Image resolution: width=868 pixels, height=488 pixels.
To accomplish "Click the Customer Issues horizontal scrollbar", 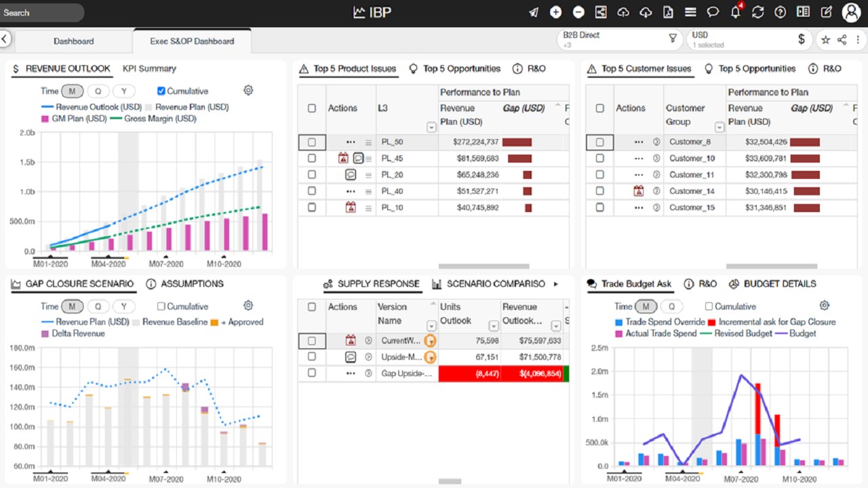I will pyautogui.click(x=771, y=266).
